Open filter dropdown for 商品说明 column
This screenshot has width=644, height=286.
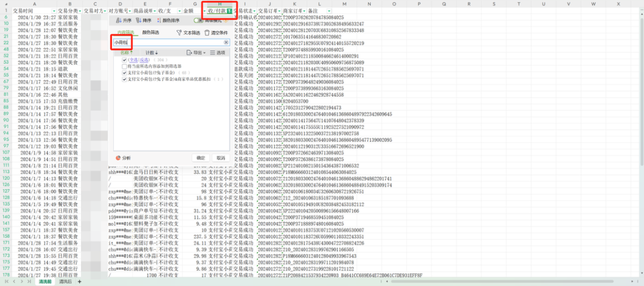154,11
